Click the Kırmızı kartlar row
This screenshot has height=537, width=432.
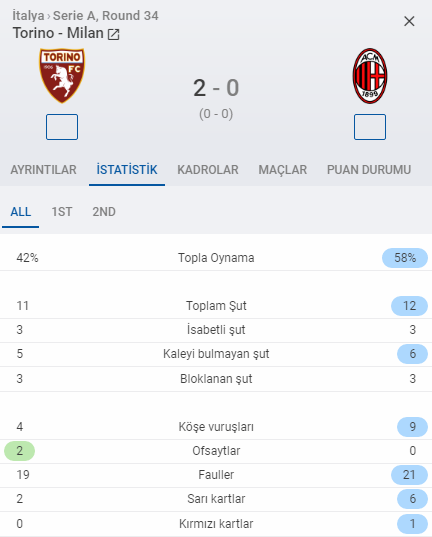216,524
